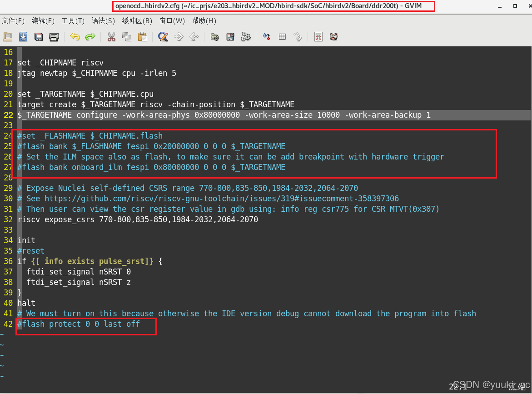Screen dimensions: 532x394
Task: Redo the undone change
Action: click(x=90, y=37)
